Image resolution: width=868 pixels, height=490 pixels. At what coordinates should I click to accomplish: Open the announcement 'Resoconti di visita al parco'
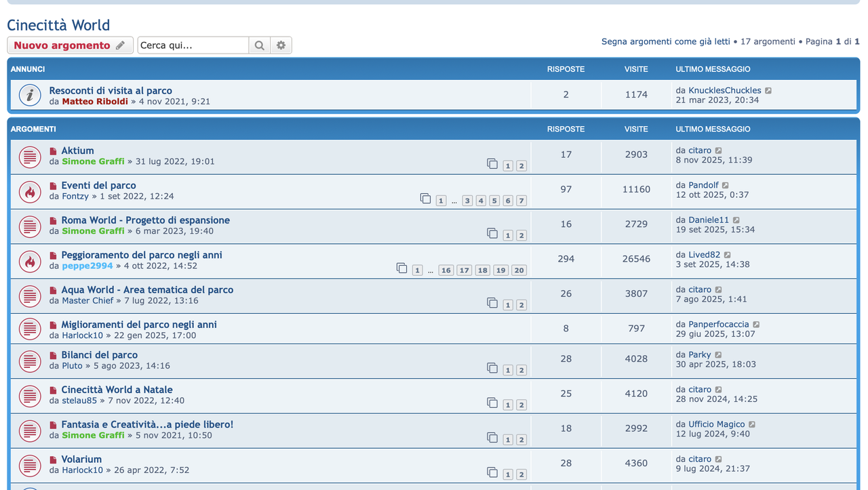tap(111, 91)
